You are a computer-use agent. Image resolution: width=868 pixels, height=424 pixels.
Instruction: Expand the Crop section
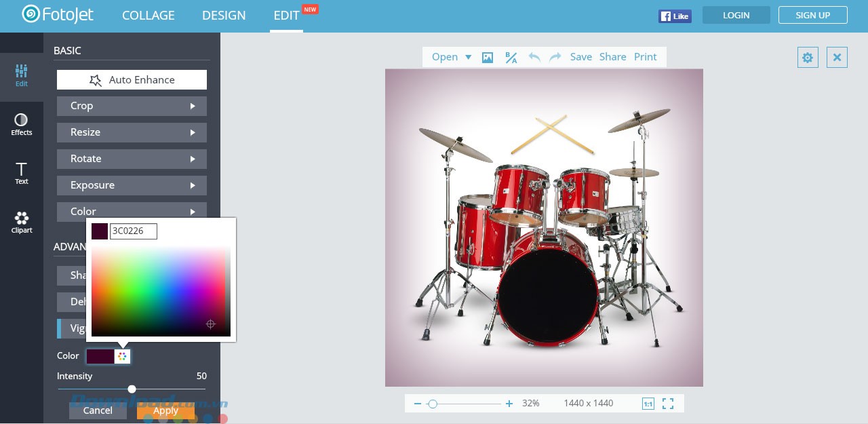click(132, 106)
